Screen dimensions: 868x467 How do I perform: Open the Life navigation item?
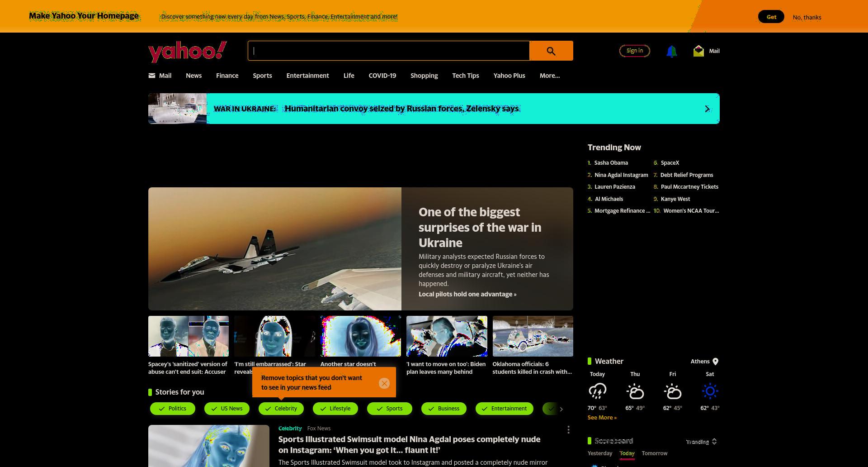[x=349, y=76]
